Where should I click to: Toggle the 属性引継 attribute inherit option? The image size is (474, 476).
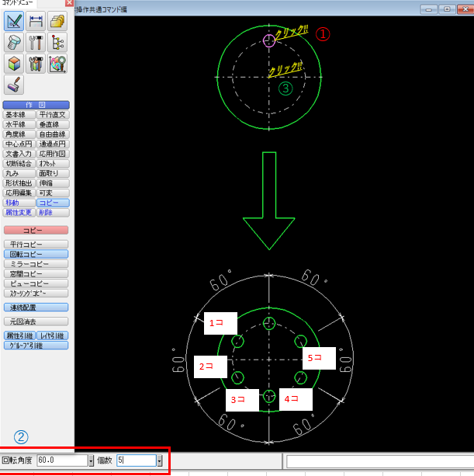(19, 335)
